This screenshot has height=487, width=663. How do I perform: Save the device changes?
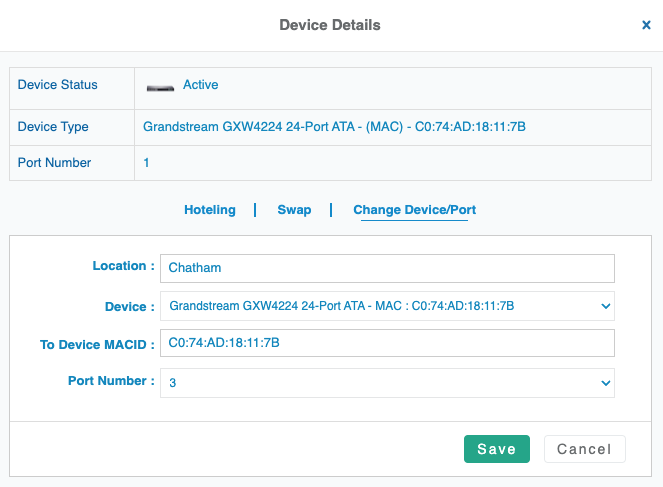496,449
